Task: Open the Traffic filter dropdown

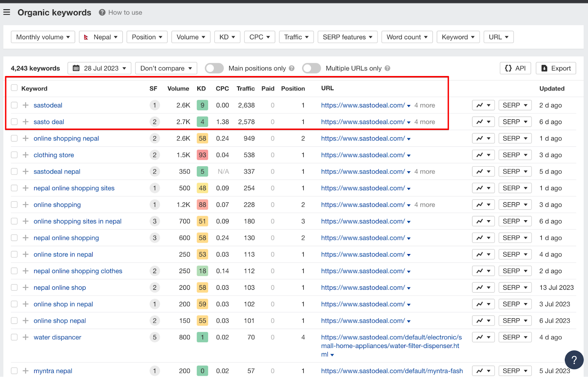Action: tap(296, 37)
